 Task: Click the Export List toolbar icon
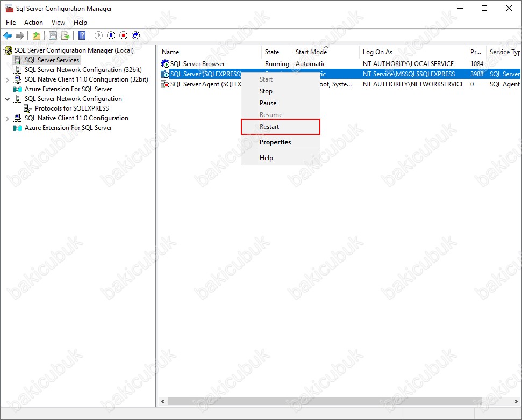tap(65, 35)
